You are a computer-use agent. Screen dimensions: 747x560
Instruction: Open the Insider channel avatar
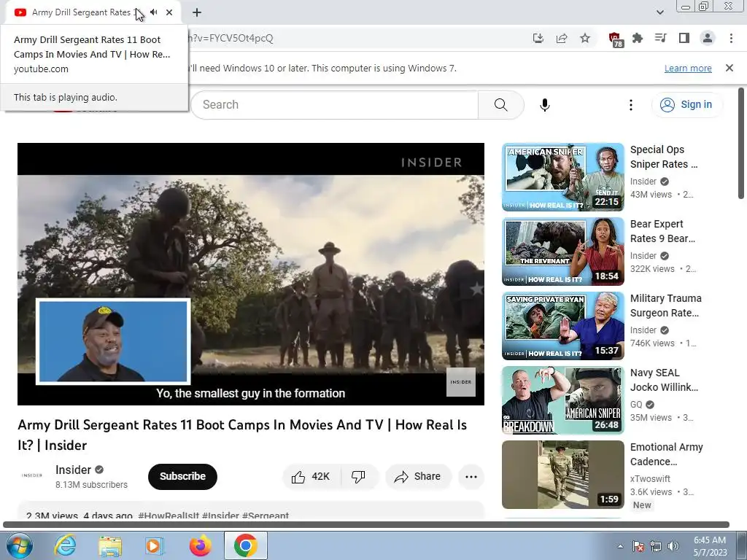[x=32, y=475]
